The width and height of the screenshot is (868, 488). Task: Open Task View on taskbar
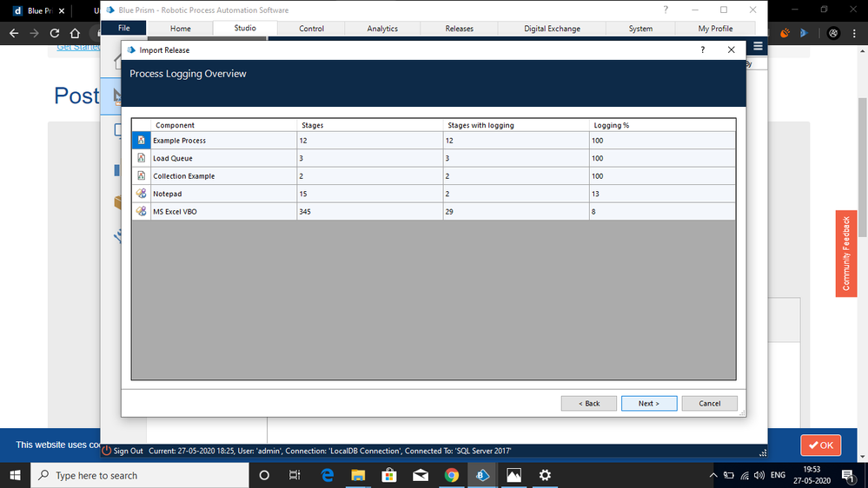point(295,475)
